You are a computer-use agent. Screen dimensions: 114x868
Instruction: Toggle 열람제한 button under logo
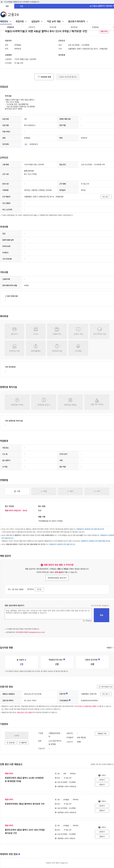(x=23, y=743)
